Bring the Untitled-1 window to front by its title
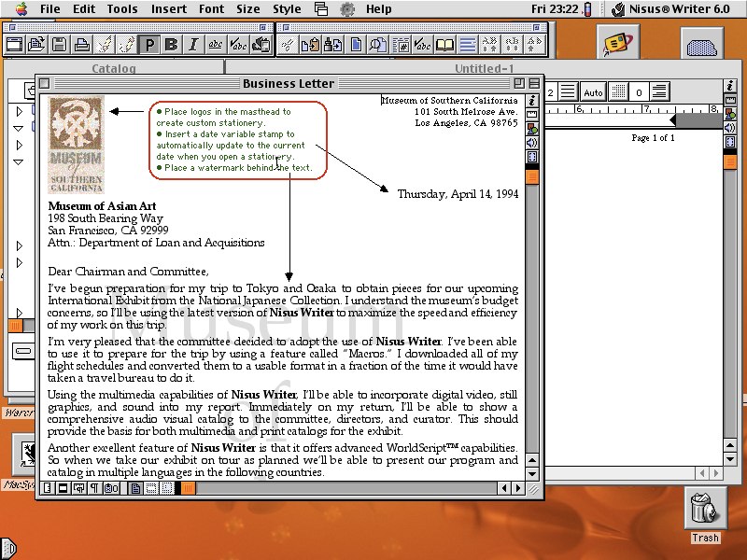This screenshot has width=747, height=560. 484,68
